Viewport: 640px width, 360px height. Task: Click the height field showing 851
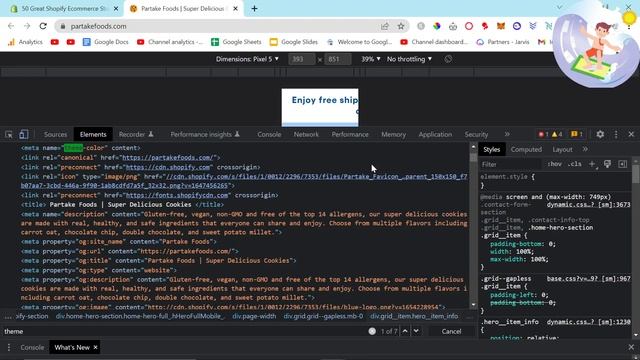(x=338, y=59)
